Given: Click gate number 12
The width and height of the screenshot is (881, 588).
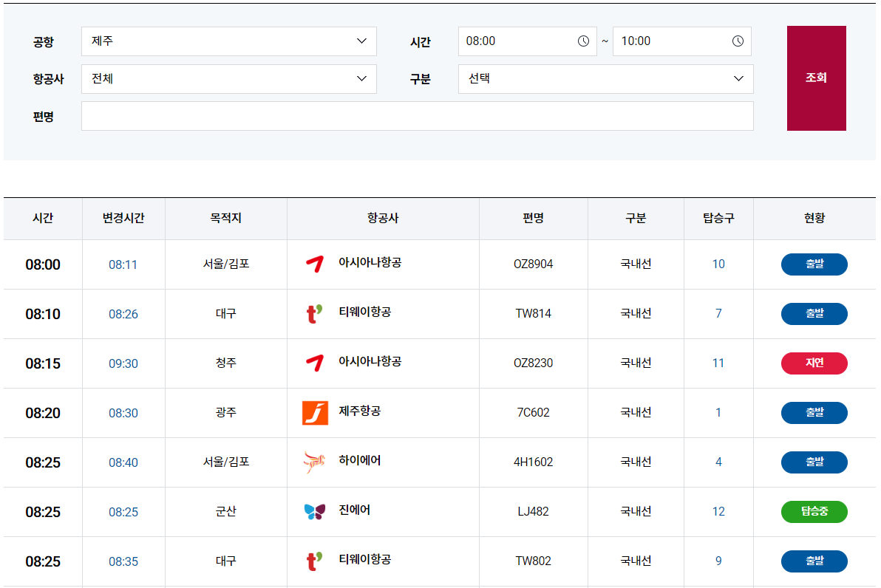Looking at the screenshot, I should tap(718, 512).
